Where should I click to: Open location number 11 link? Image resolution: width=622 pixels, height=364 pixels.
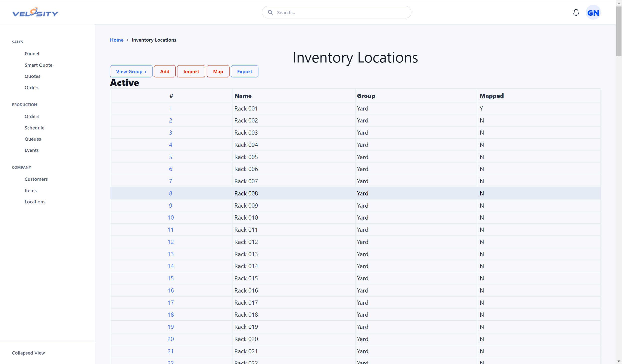pyautogui.click(x=170, y=230)
